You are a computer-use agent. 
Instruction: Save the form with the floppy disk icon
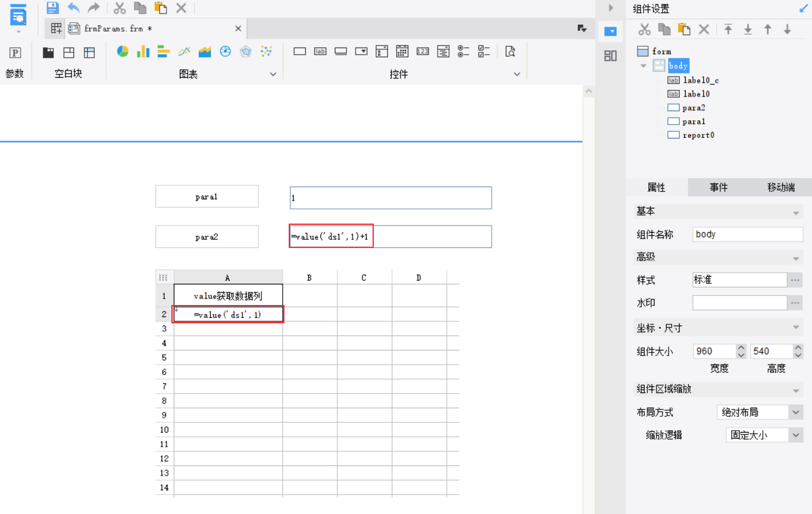[x=53, y=8]
